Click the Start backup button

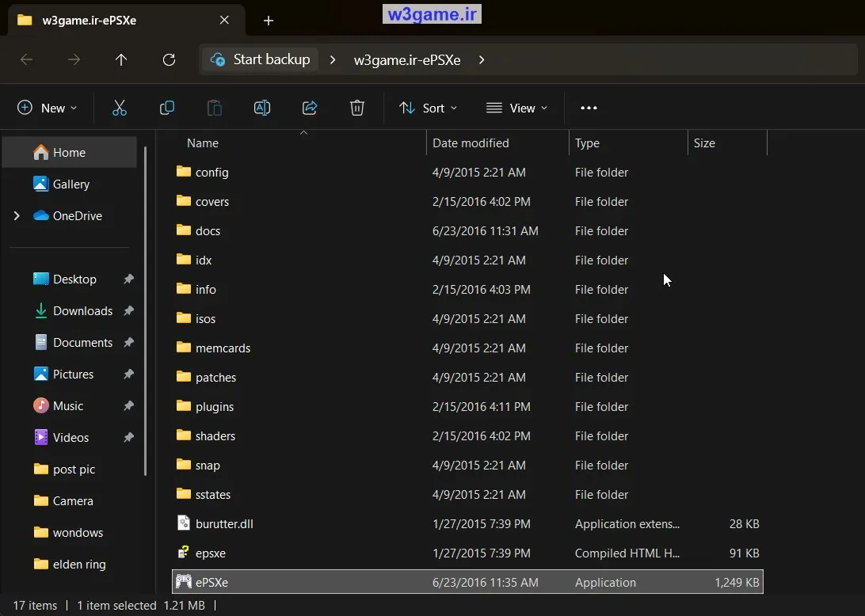coord(261,59)
